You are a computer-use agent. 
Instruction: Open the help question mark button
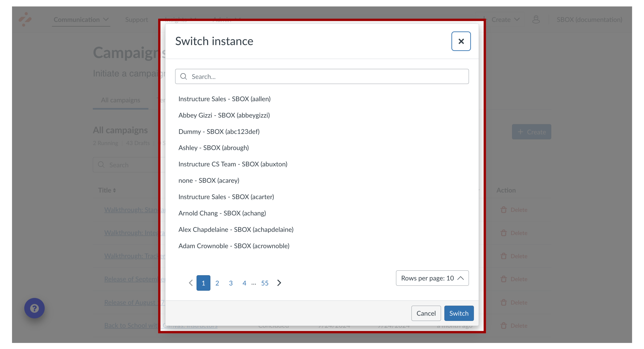tap(34, 308)
